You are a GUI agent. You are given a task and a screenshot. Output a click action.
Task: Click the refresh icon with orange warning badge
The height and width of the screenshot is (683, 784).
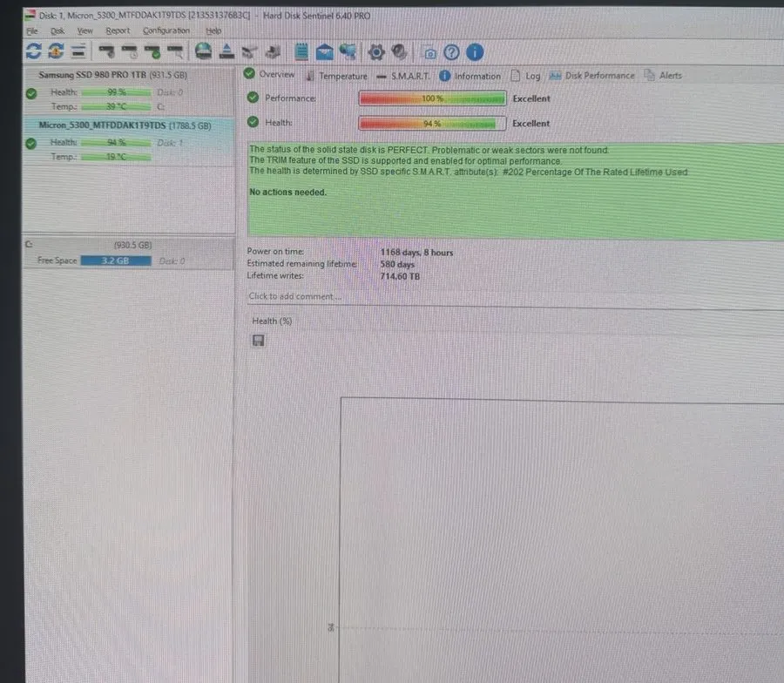click(56, 51)
